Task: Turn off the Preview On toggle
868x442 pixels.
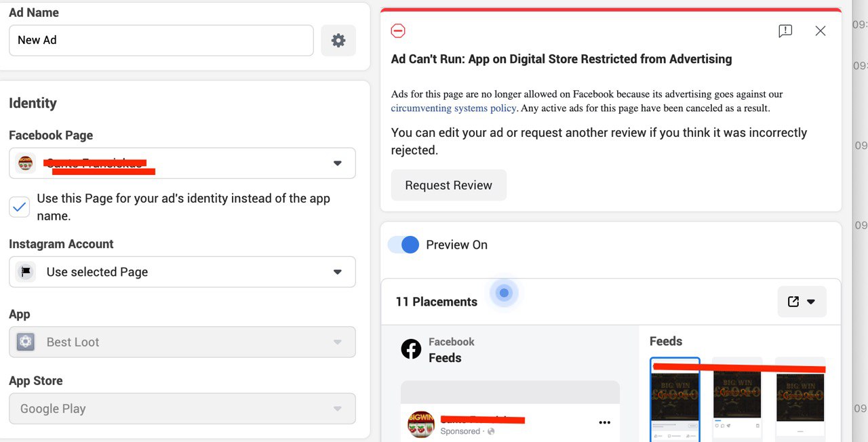Action: [x=403, y=245]
